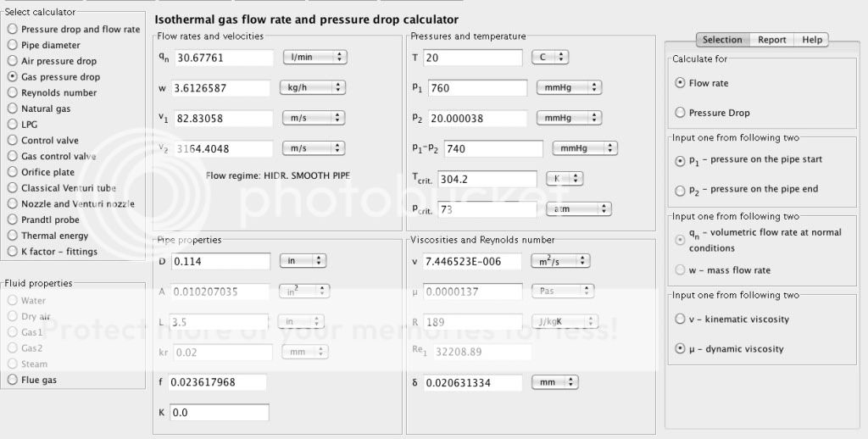
Task: Switch to the Report tab
Action: tap(771, 39)
